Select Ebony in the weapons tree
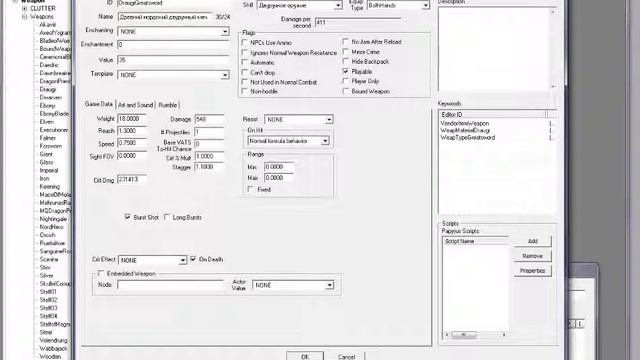 [x=47, y=106]
